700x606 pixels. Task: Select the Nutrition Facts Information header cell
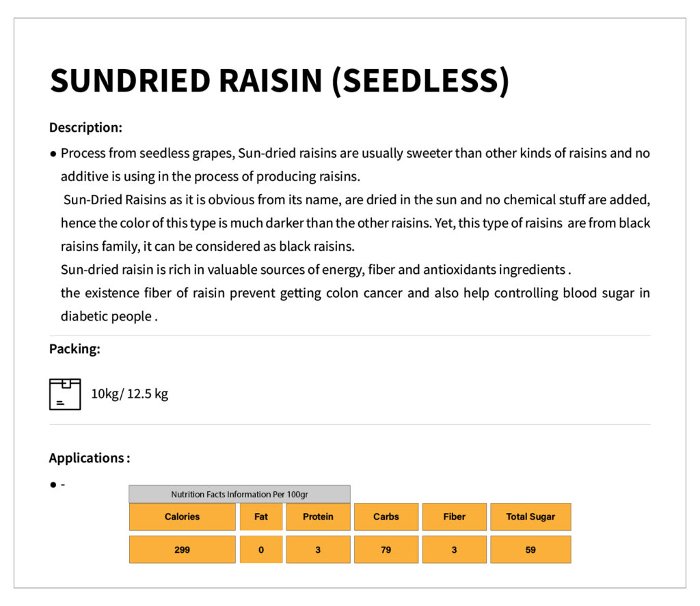(x=239, y=494)
